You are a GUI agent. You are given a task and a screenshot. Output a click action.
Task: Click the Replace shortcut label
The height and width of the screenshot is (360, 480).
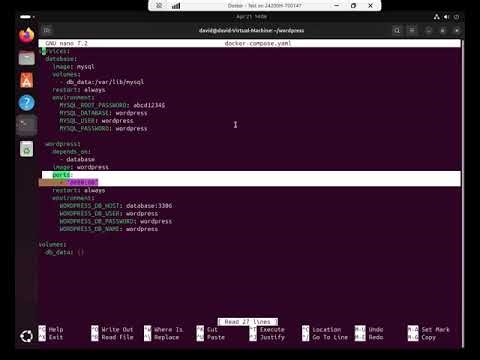pyautogui.click(x=166, y=337)
